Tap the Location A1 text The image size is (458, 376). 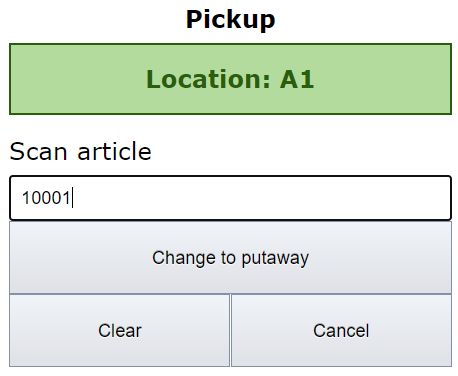coord(230,79)
